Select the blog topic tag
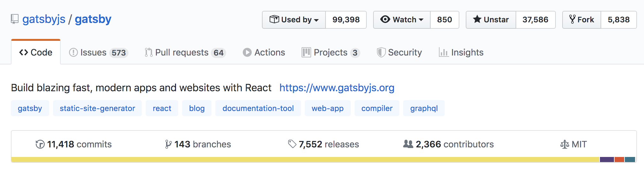The width and height of the screenshot is (644, 171). tap(197, 108)
